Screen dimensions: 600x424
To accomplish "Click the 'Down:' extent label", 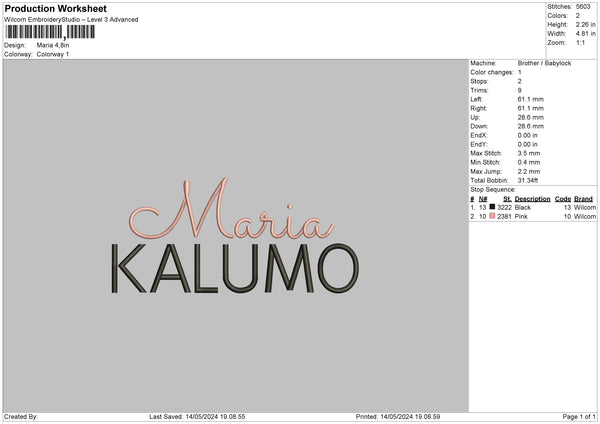I will (479, 126).
